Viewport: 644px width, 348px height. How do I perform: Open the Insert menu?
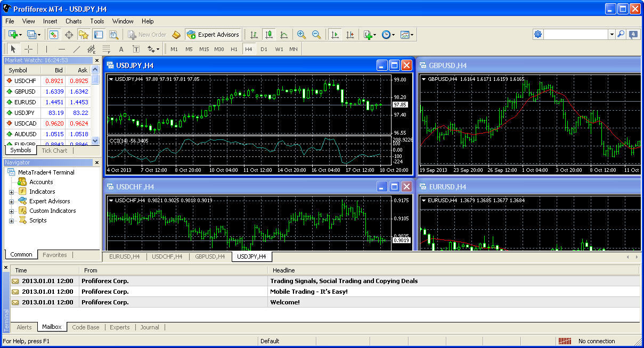(51, 21)
